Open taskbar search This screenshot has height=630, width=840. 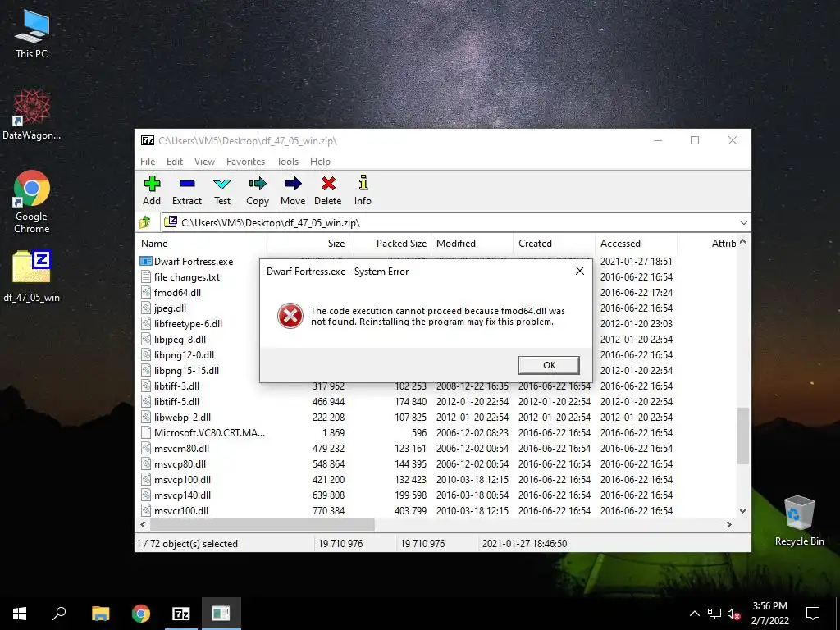click(59, 614)
